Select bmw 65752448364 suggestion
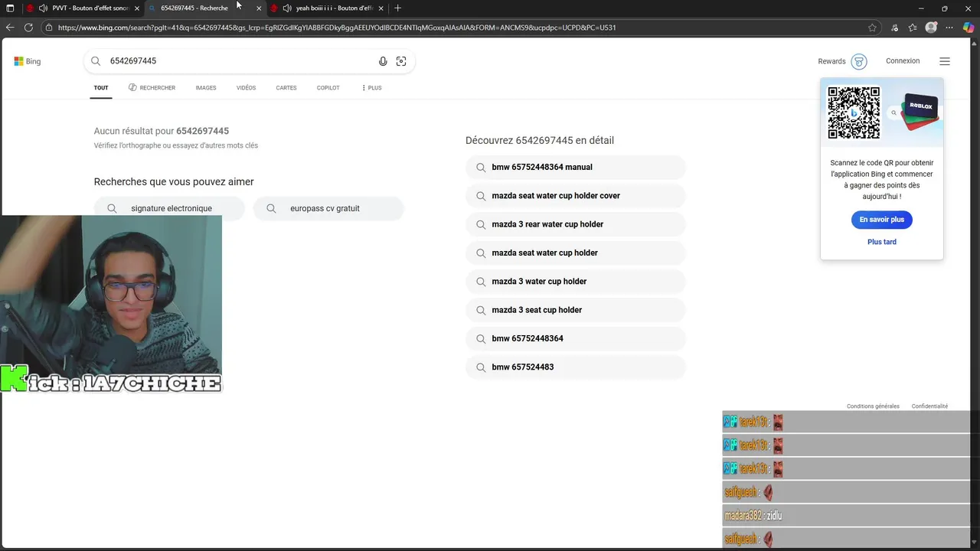This screenshot has height=551, width=980. click(575, 338)
